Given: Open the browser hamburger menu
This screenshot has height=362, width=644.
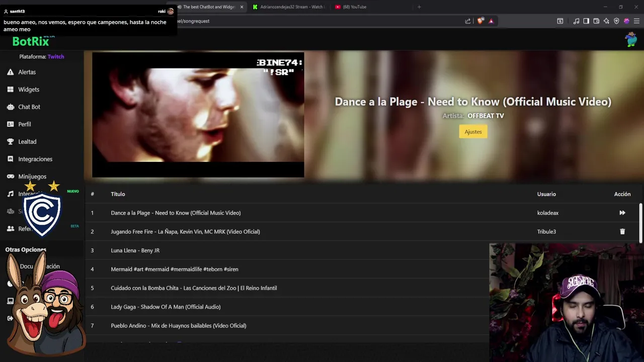Looking at the screenshot, I should [x=636, y=21].
